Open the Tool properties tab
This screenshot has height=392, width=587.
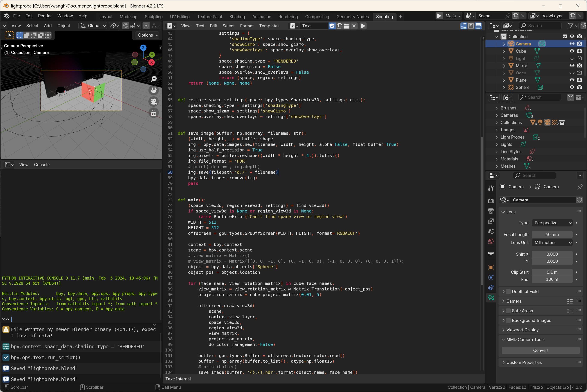[x=491, y=188]
